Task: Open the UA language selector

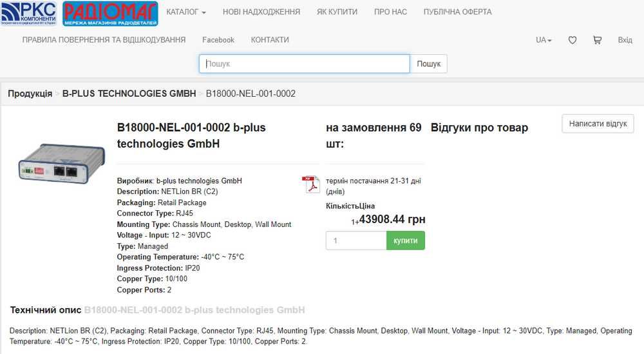Action: (544, 40)
